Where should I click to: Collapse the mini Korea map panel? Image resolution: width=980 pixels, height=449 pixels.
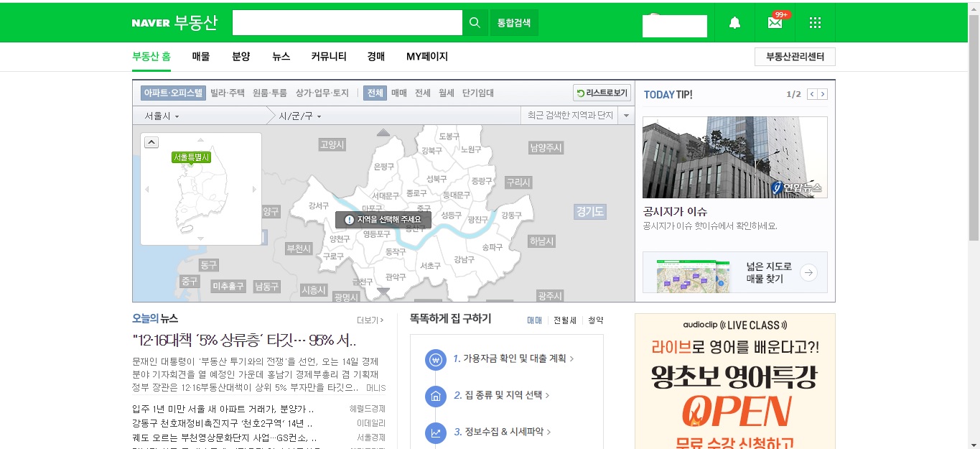151,142
